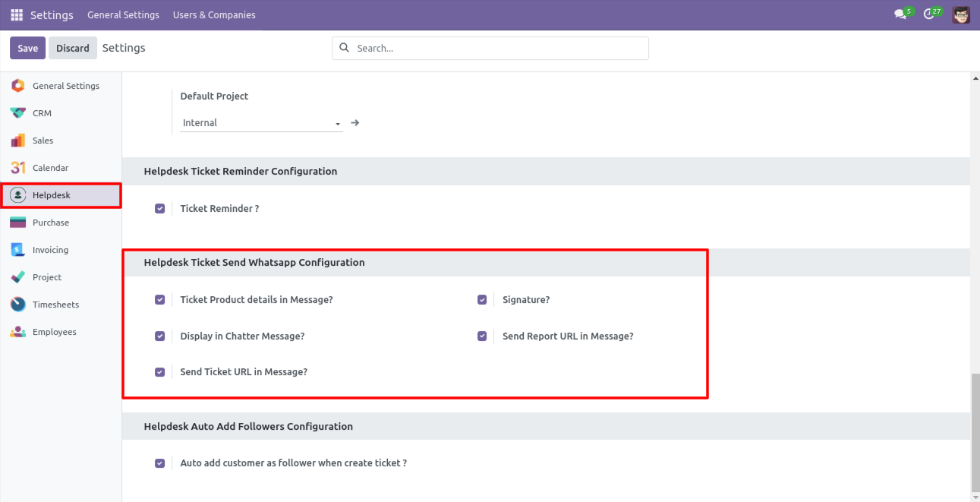Screen dimensions: 980x502
Task: Open the apps grid menu icon
Action: coord(17,14)
